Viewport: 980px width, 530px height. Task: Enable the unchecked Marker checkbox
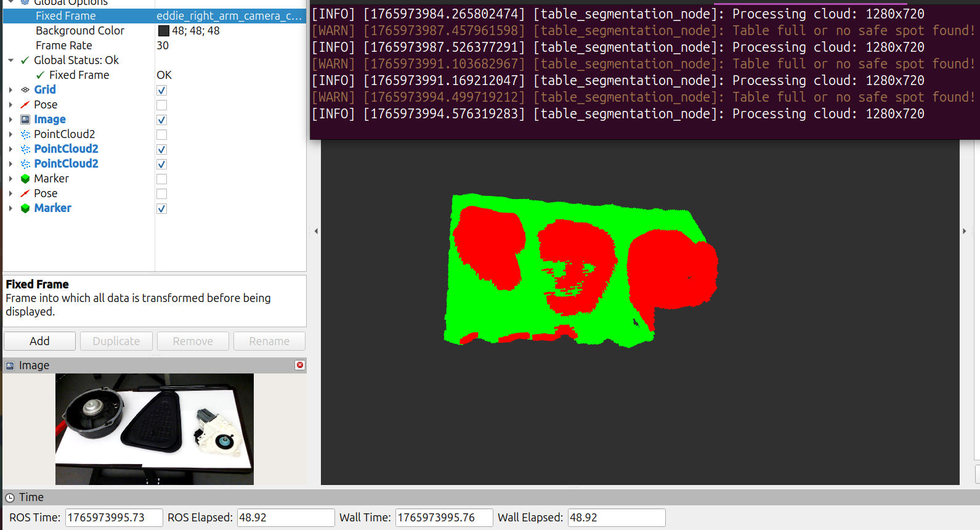162,179
